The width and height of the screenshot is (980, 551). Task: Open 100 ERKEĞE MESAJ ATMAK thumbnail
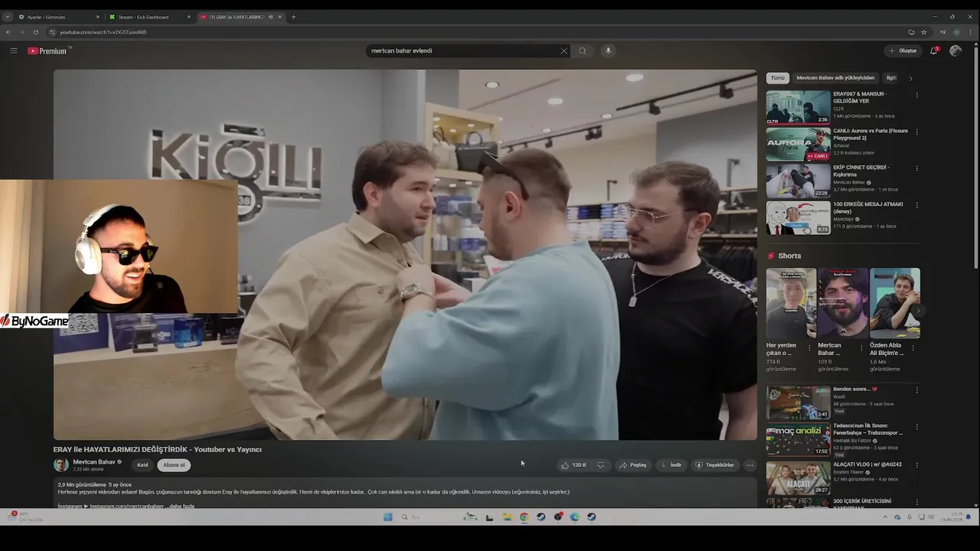tap(799, 217)
